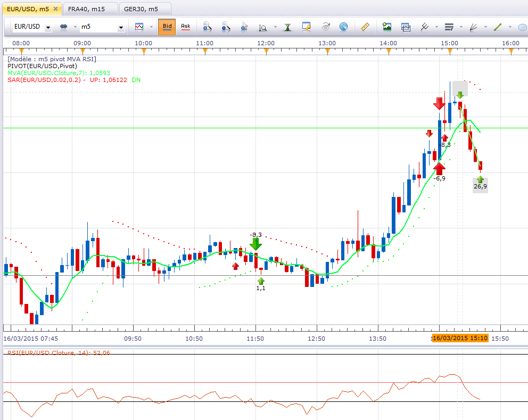Click the zoom out magnifier icon

226,27
